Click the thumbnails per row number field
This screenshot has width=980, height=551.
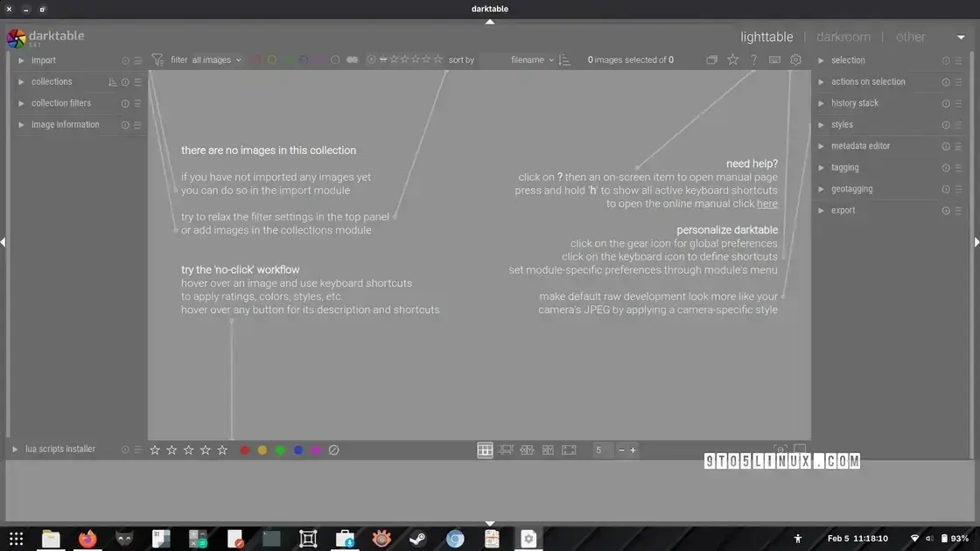click(x=601, y=450)
